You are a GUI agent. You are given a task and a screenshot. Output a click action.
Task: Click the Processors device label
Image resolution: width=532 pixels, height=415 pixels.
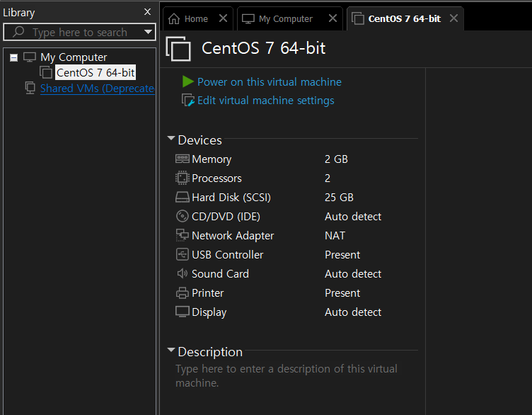[216, 178]
